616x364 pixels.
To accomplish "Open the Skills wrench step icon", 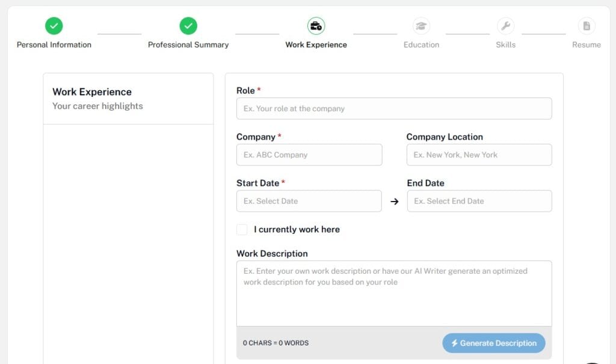I will click(x=506, y=26).
